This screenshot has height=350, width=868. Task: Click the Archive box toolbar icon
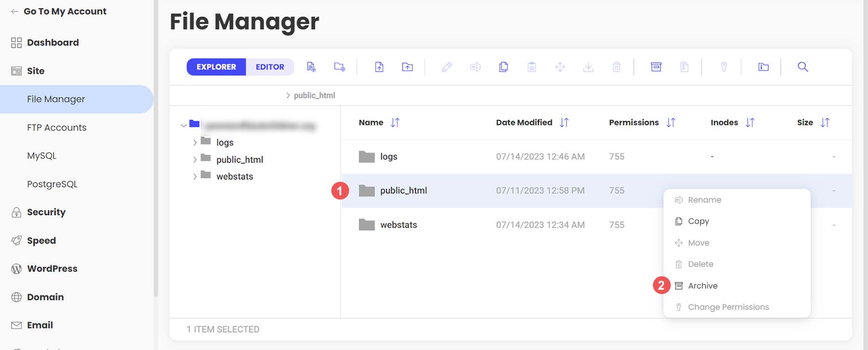tap(656, 67)
